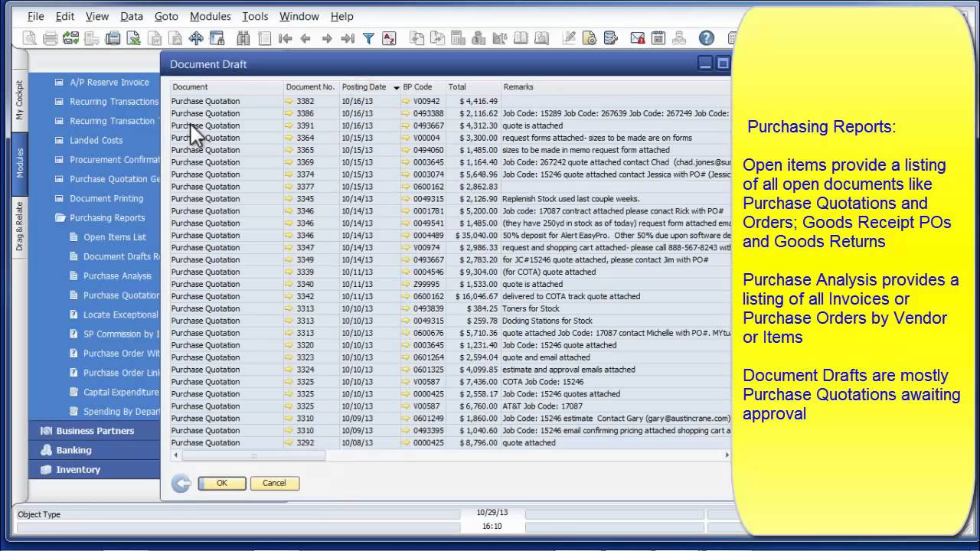This screenshot has height=551, width=980.
Task: Expand the Business Partners module
Action: [95, 431]
